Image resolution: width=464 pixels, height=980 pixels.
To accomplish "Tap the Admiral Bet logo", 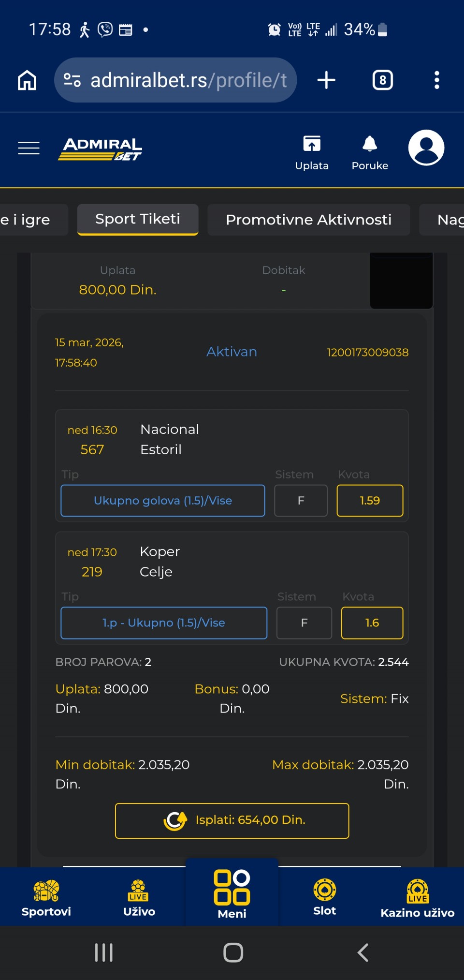I will (x=100, y=148).
